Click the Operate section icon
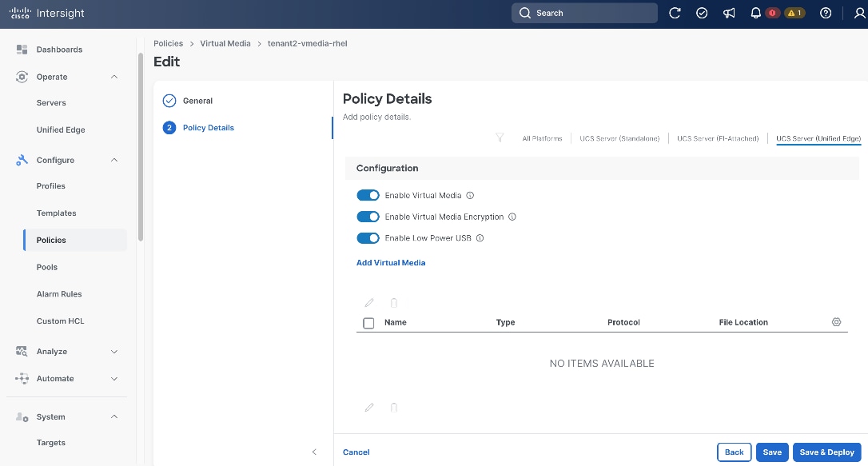 click(x=22, y=77)
